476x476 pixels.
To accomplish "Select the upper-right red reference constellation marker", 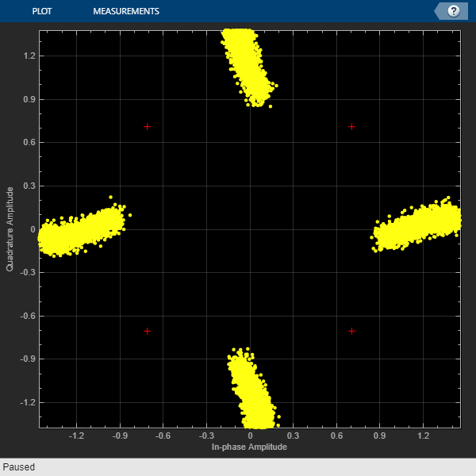I will [351, 127].
